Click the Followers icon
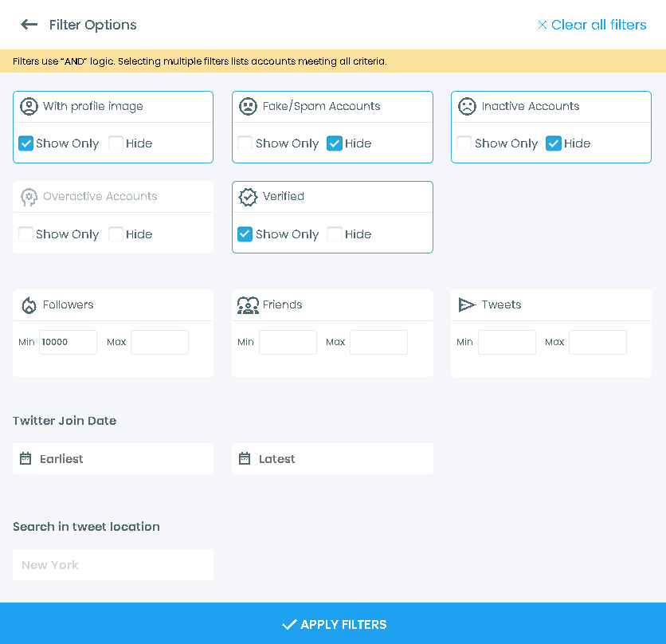This screenshot has width=666, height=644. (x=29, y=304)
